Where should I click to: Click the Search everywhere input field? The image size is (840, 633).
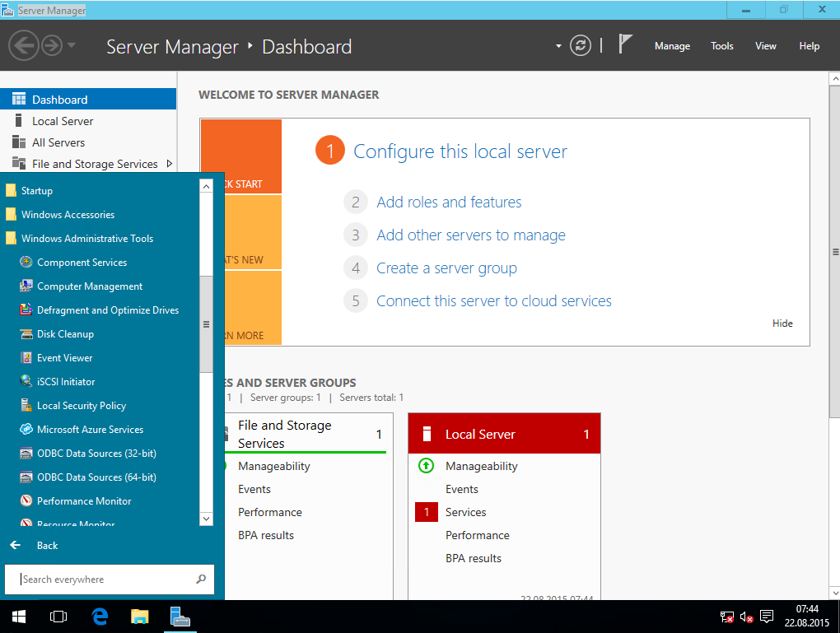point(103,579)
